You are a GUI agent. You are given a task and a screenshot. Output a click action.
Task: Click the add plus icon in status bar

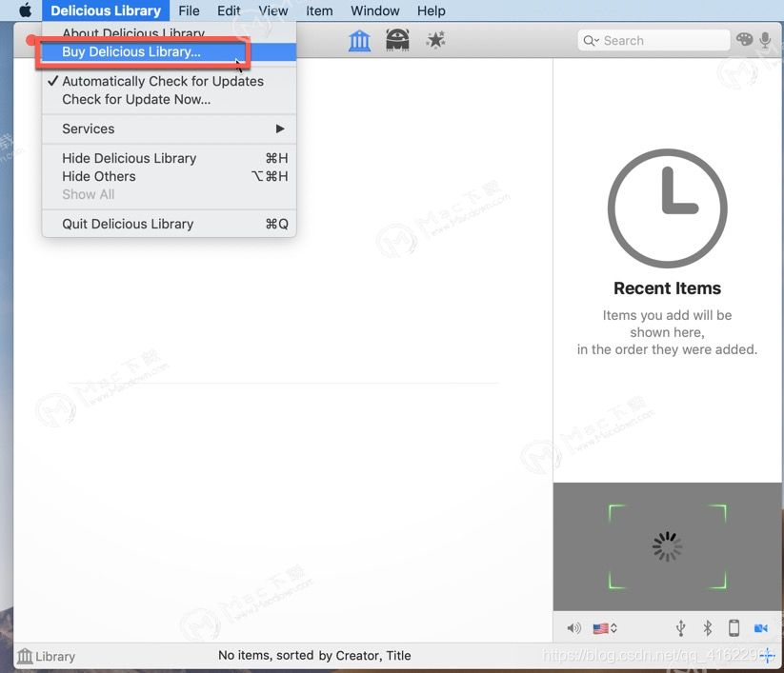coord(768,656)
